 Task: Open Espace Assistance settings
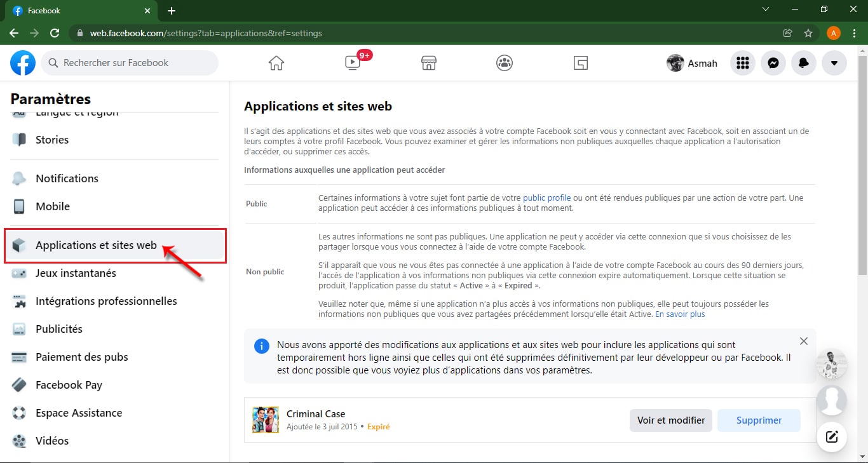coord(114,413)
